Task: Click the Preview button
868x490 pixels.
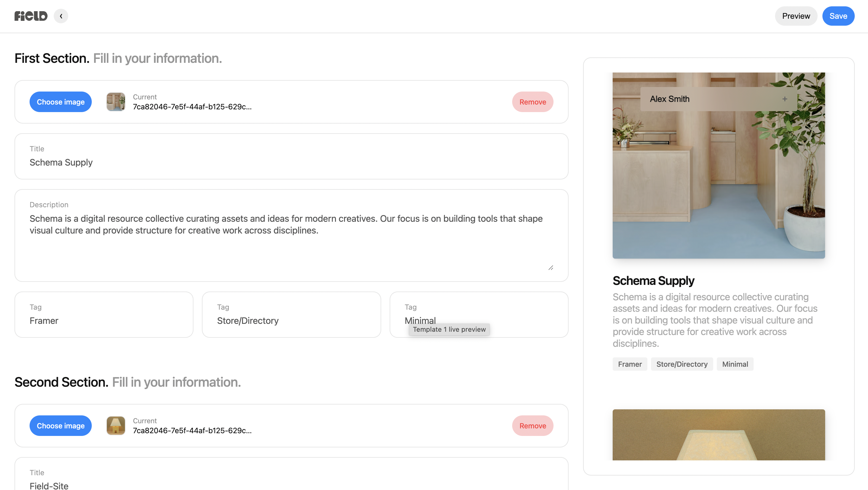Action: pos(796,16)
